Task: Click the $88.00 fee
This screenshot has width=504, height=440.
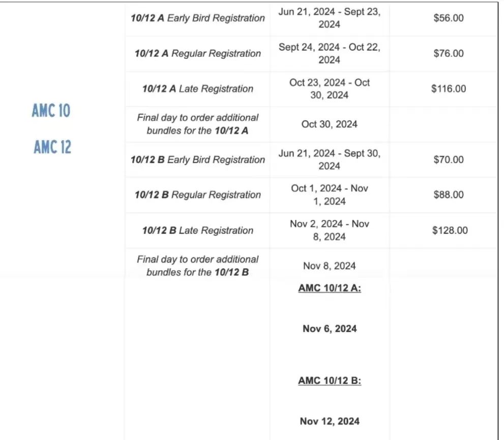Action: [449, 195]
